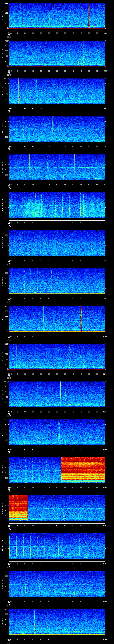Click the 6:00 end time label
This screenshot has height=644, width=114.
tap(105, 184)
